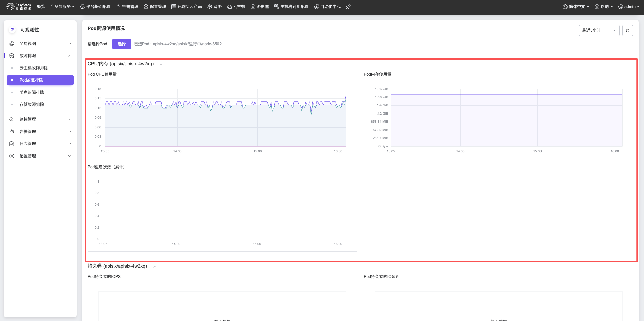The width and height of the screenshot is (644, 321).
Task: Click inside the Pod restart count chart
Action: pyautogui.click(x=222, y=212)
